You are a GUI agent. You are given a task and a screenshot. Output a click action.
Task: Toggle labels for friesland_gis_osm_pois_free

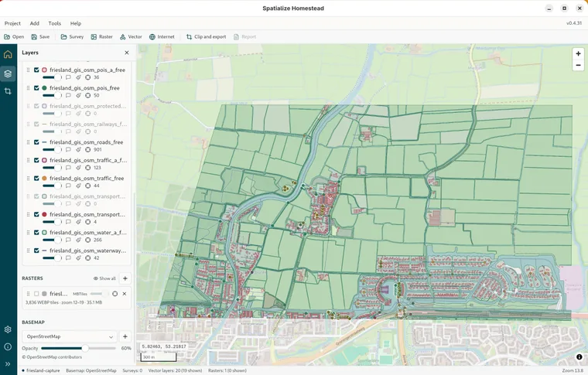tap(68, 96)
